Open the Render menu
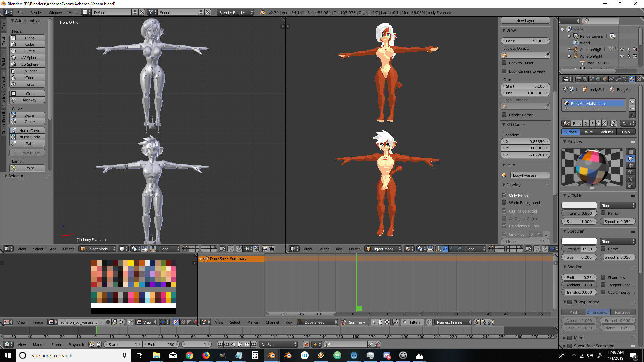Image resolution: width=644 pixels, height=362 pixels. click(x=36, y=12)
